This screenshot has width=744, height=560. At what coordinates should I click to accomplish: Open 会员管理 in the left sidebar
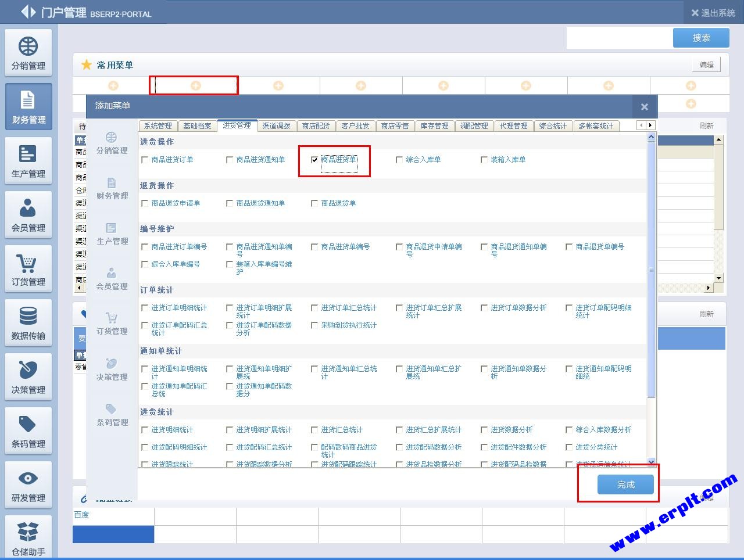tap(28, 215)
